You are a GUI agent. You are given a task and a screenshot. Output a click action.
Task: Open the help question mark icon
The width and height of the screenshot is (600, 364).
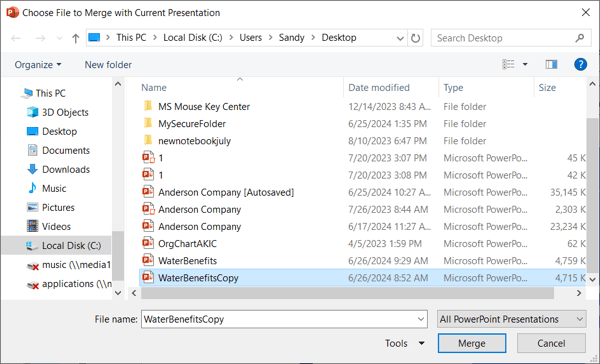tap(580, 64)
